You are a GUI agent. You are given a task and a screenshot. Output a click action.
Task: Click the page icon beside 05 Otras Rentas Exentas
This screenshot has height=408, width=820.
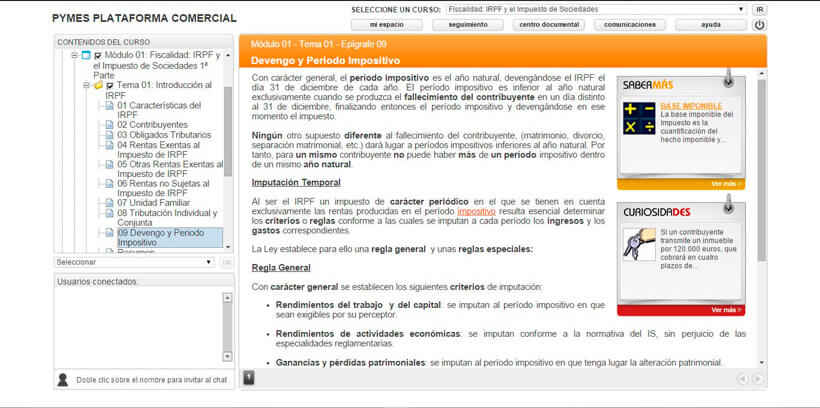tap(109, 164)
